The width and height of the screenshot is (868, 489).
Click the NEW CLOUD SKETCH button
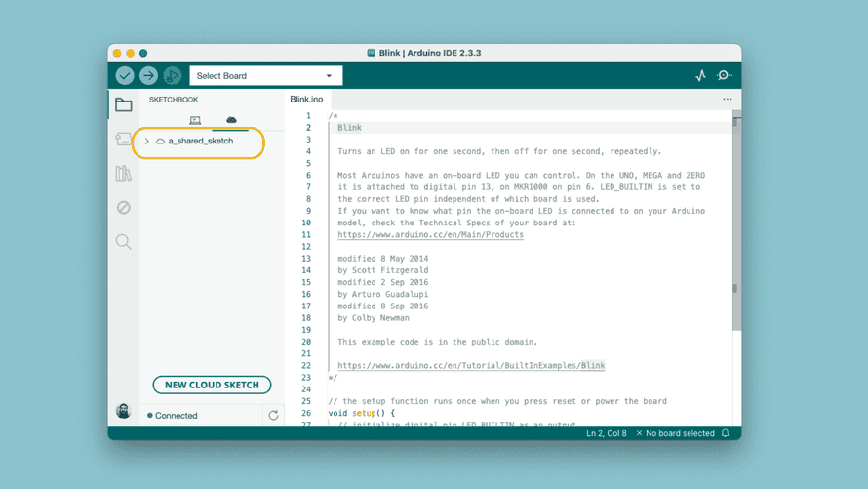pyautogui.click(x=212, y=385)
